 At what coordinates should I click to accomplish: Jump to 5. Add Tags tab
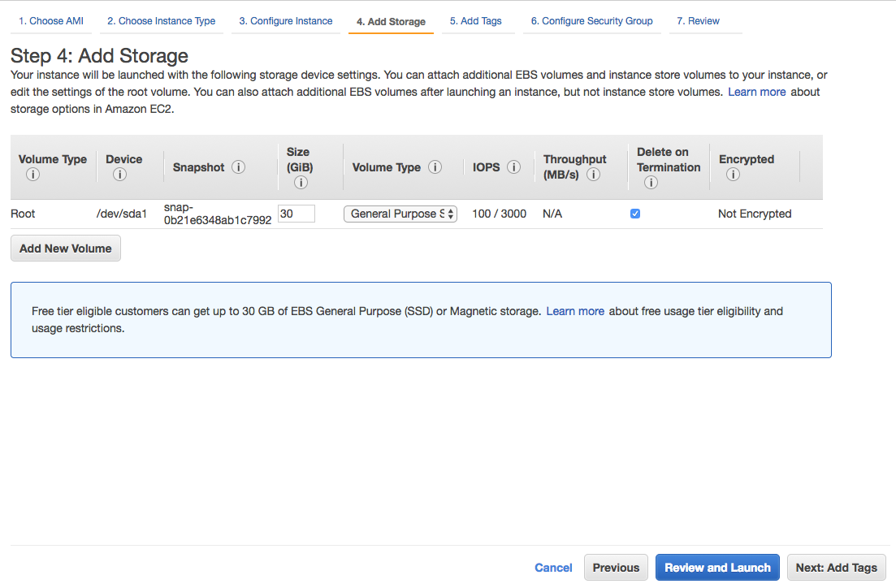pyautogui.click(x=475, y=21)
